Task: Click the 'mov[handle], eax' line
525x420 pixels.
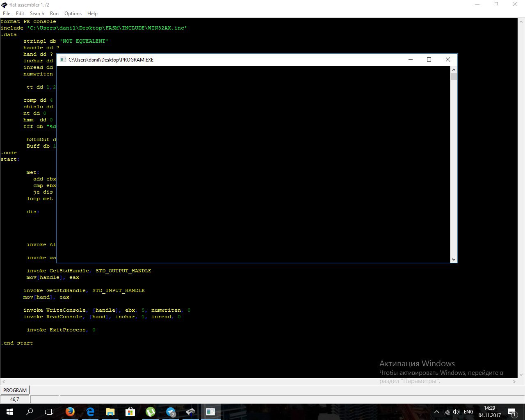Action: [x=53, y=277]
